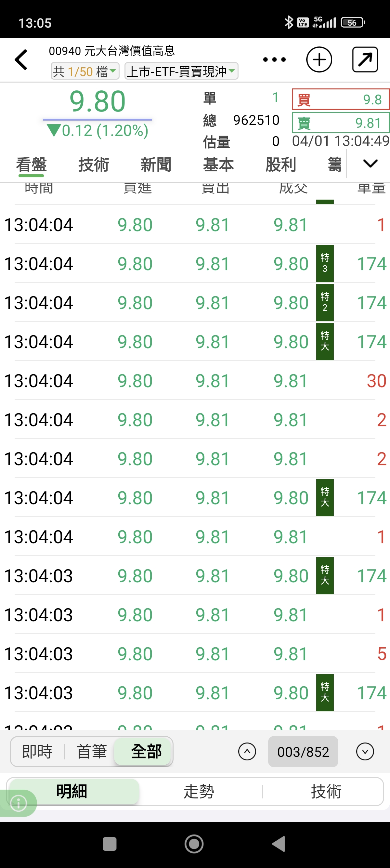The height and width of the screenshot is (868, 390).
Task: Tap the 買 9.8 bid price box
Action: pos(341,99)
